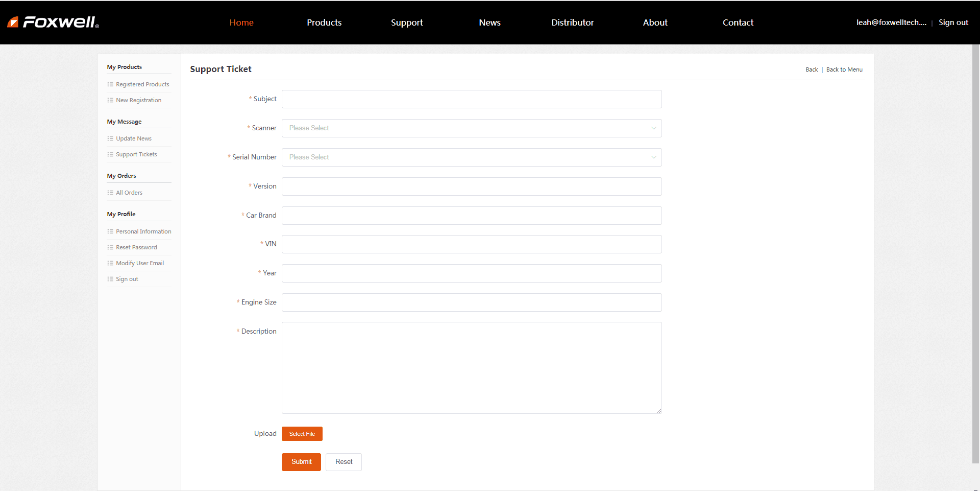Focus the Subject input field
980x491 pixels.
(x=471, y=99)
